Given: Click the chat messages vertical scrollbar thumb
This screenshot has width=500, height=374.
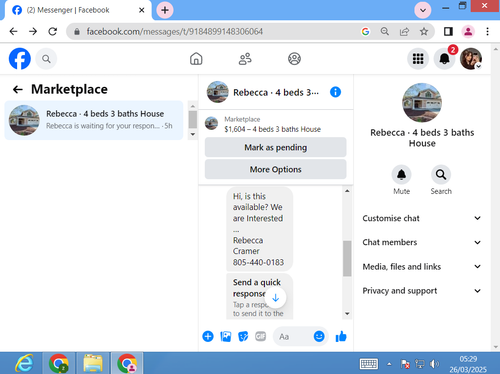Looking at the screenshot, I should click(x=347, y=258).
